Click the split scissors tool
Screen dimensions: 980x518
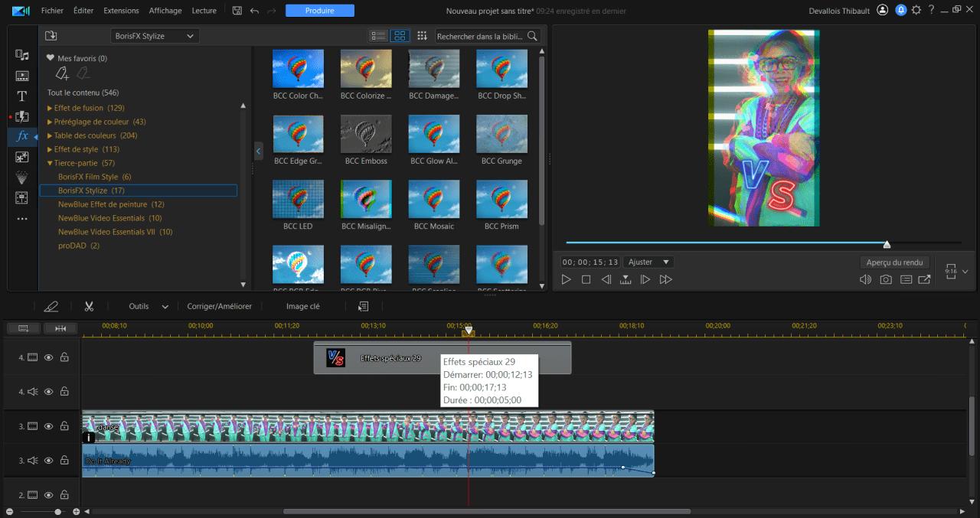(89, 306)
